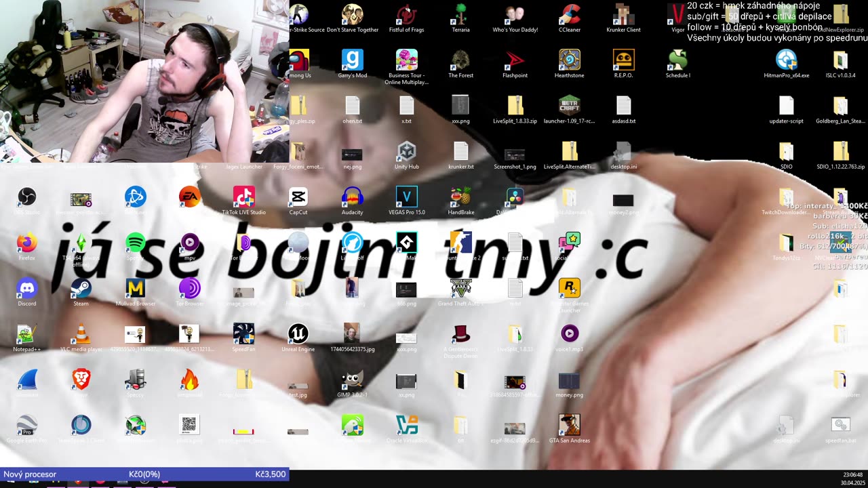Select the BetaCraft launcher-1.09 file
The image size is (868, 488).
pyautogui.click(x=570, y=108)
